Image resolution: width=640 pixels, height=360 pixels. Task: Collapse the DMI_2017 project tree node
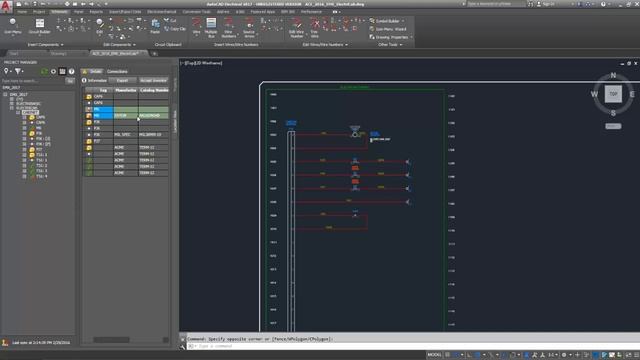pyautogui.click(x=5, y=94)
